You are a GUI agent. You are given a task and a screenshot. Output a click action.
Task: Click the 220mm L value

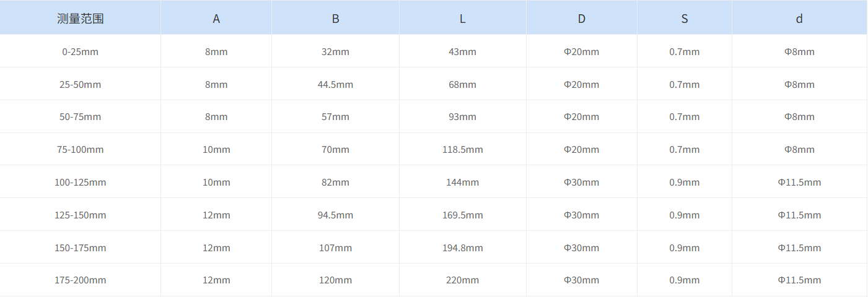[x=462, y=280]
